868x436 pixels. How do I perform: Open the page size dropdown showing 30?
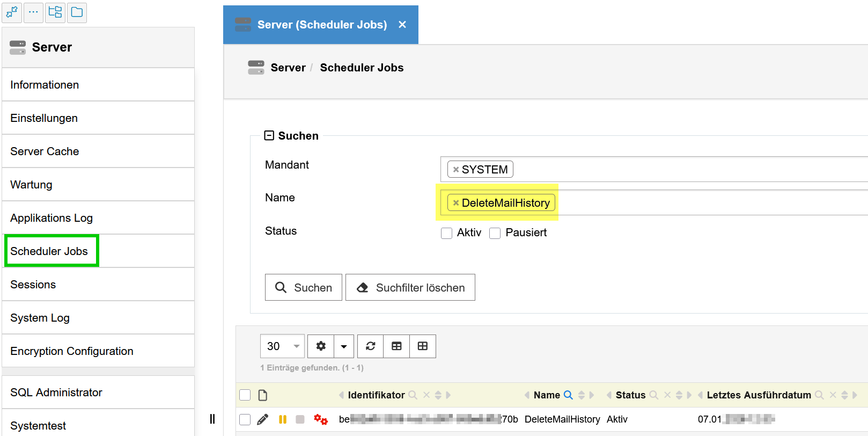[x=282, y=346]
